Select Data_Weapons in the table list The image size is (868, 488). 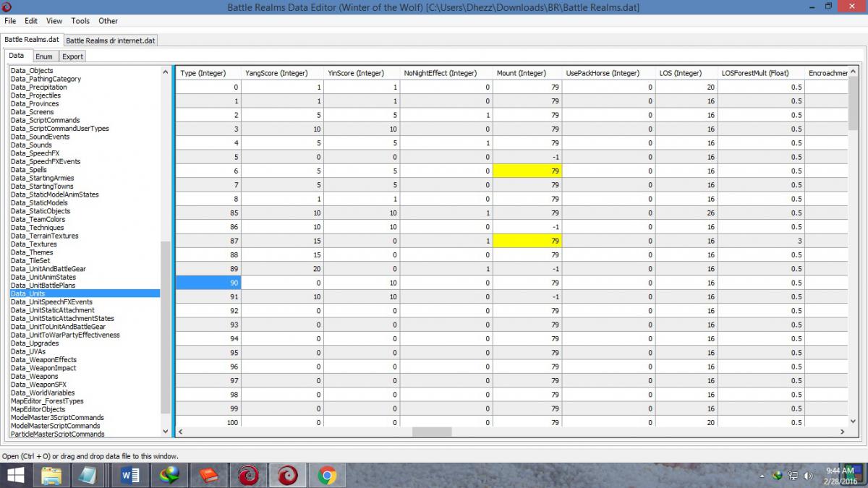click(x=34, y=377)
